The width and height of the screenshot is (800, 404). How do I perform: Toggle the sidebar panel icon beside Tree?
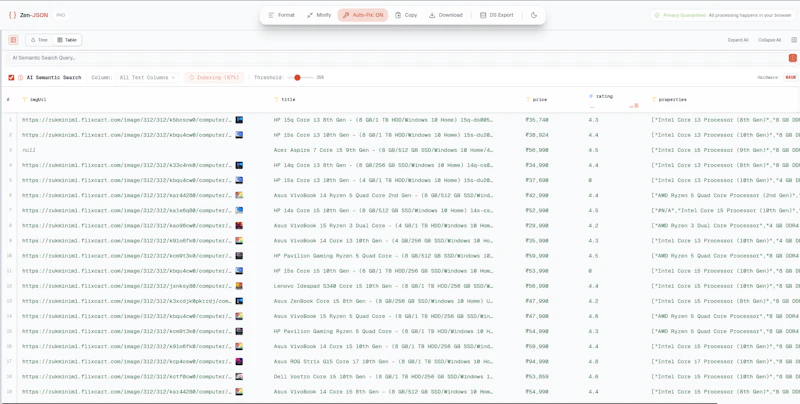14,40
